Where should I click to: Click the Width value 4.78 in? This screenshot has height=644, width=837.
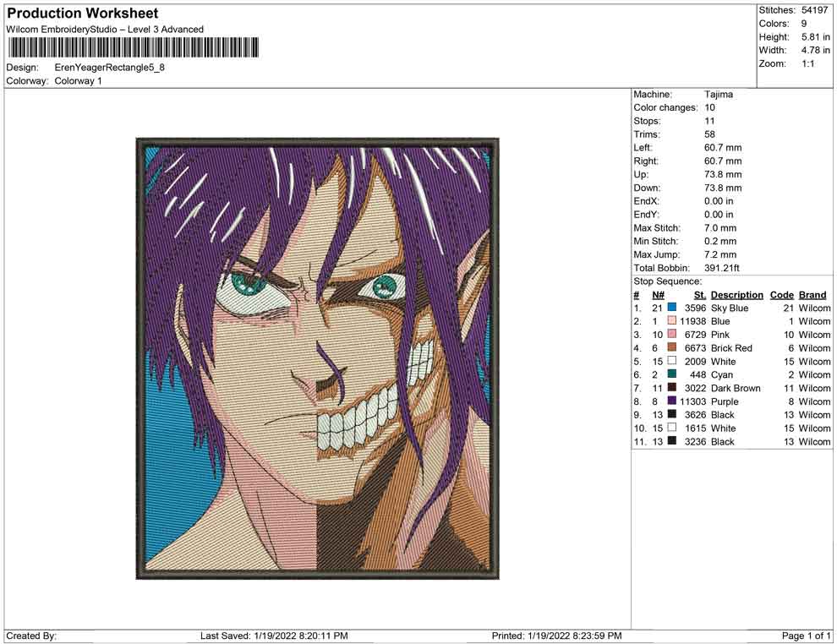click(816, 50)
